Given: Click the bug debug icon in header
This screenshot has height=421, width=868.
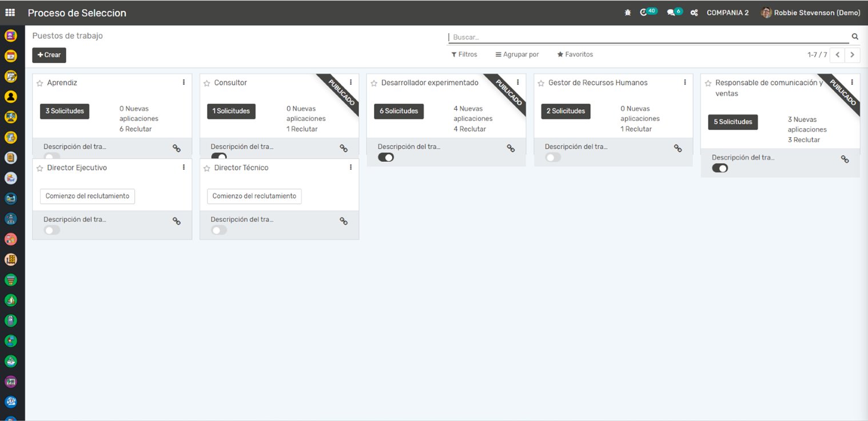Looking at the screenshot, I should click(x=628, y=13).
